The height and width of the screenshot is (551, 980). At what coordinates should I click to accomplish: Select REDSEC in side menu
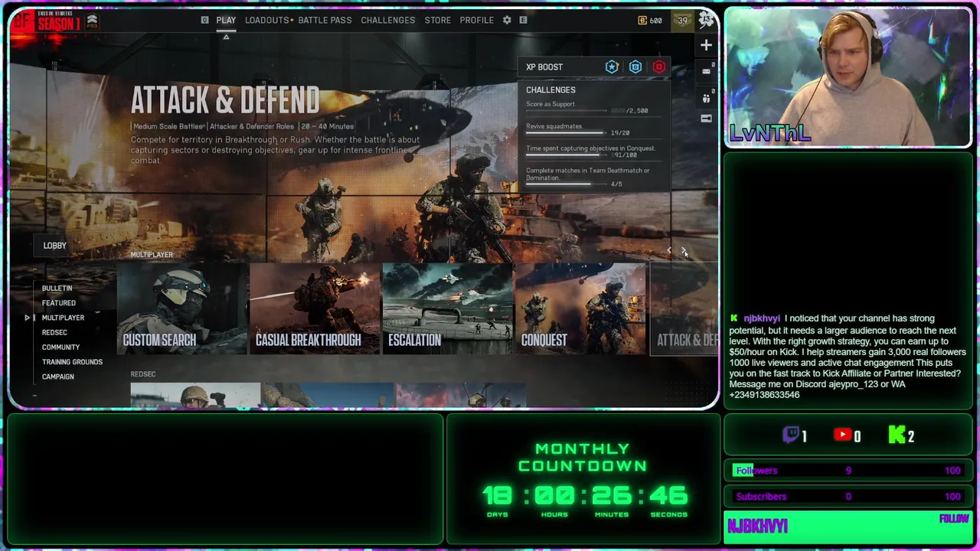pyautogui.click(x=54, y=332)
